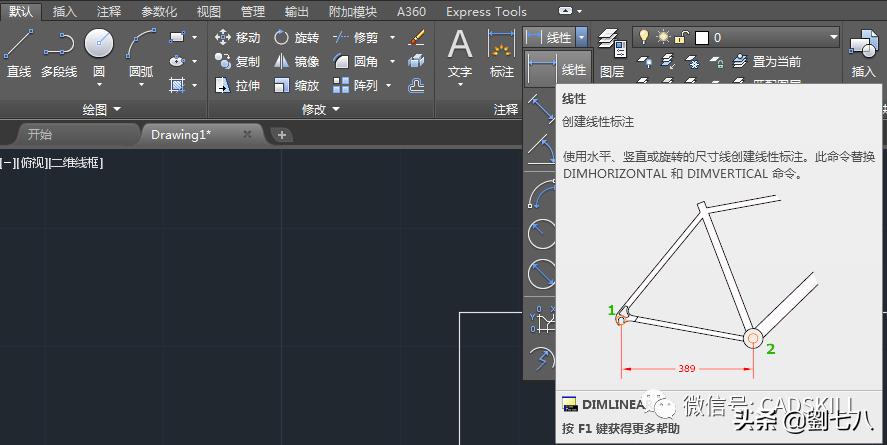
Task: Open the 修剪 trim dropdown arrow
Action: click(392, 37)
